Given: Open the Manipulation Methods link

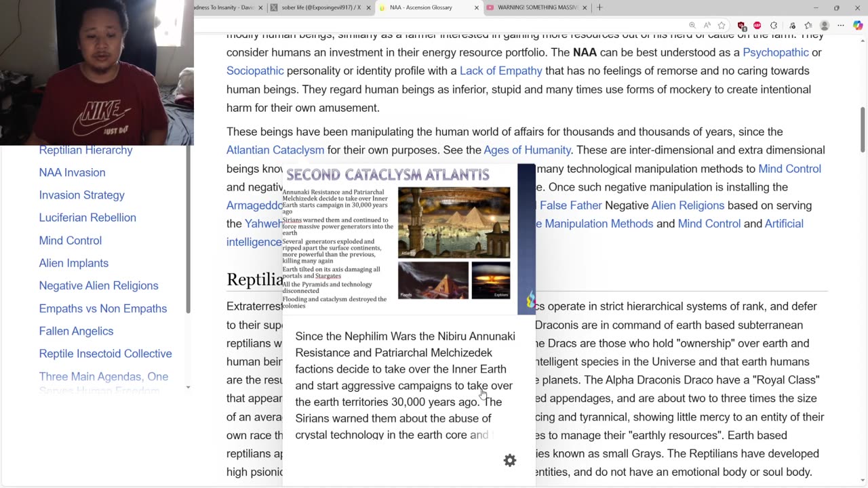Looking at the screenshot, I should pyautogui.click(x=599, y=223).
